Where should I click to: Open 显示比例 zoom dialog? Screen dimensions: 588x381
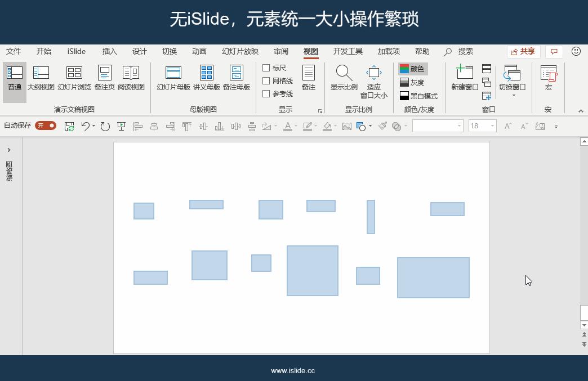(344, 79)
